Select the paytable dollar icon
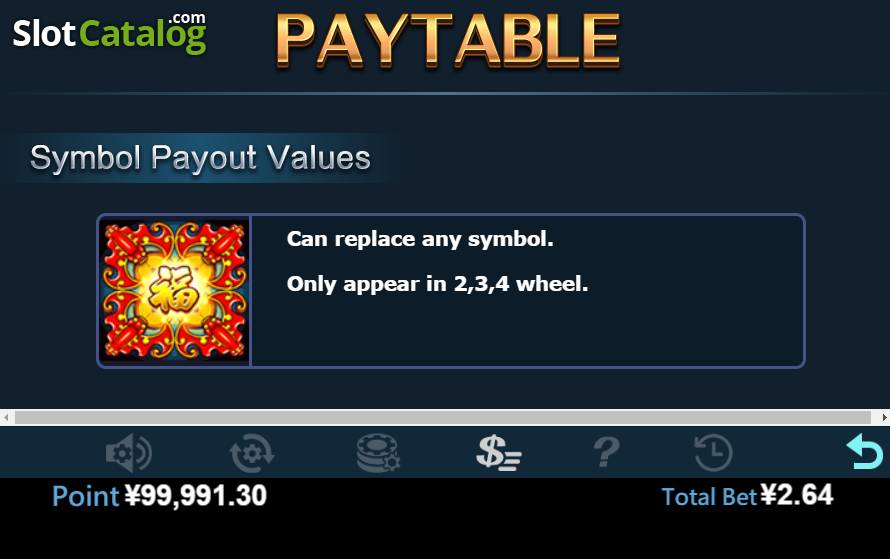The width and height of the screenshot is (890, 559). (x=499, y=453)
